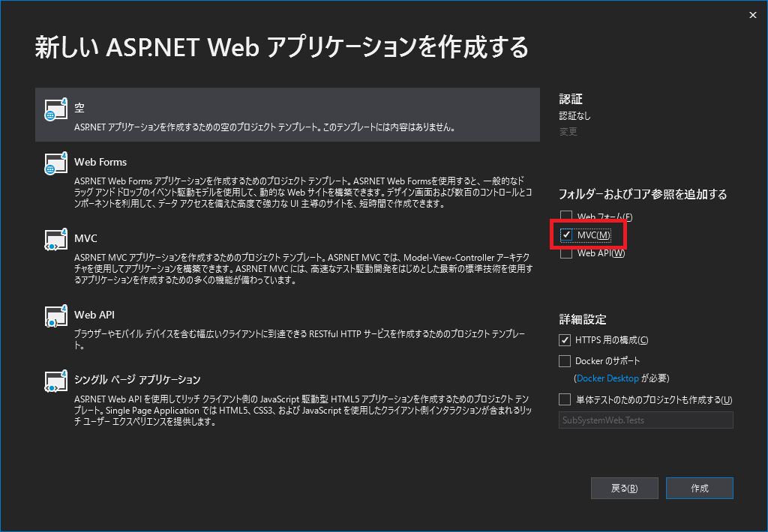768x532 pixels.
Task: Select the MVC template title
Action: [x=85, y=238]
